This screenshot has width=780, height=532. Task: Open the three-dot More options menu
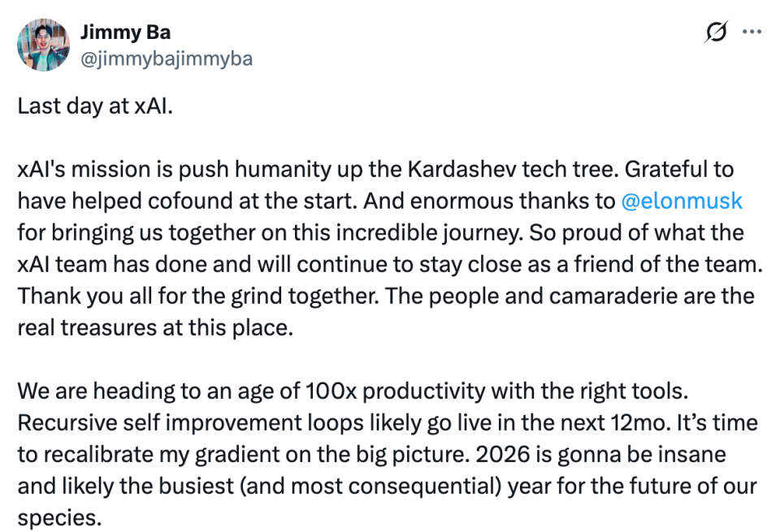tap(753, 32)
